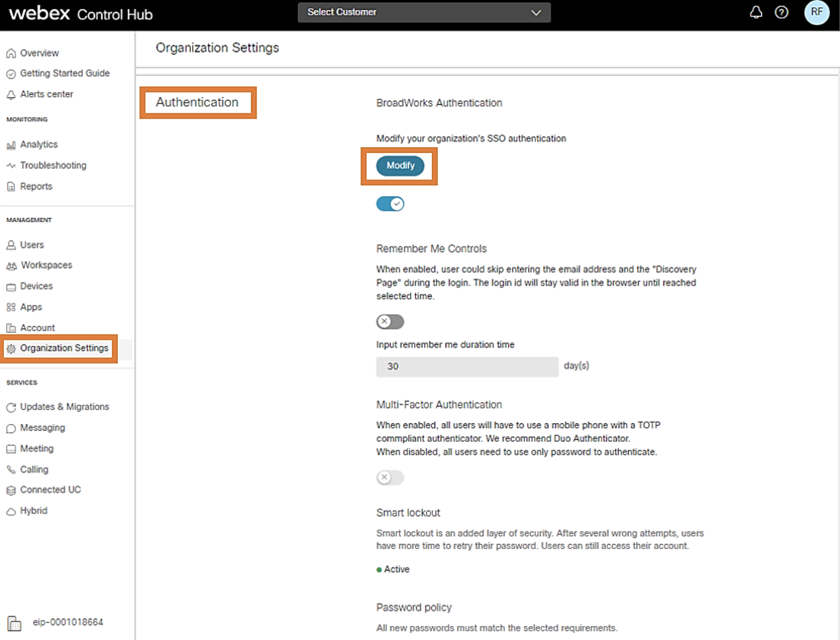This screenshot has width=840, height=640.
Task: Open Account page
Action: (x=38, y=328)
